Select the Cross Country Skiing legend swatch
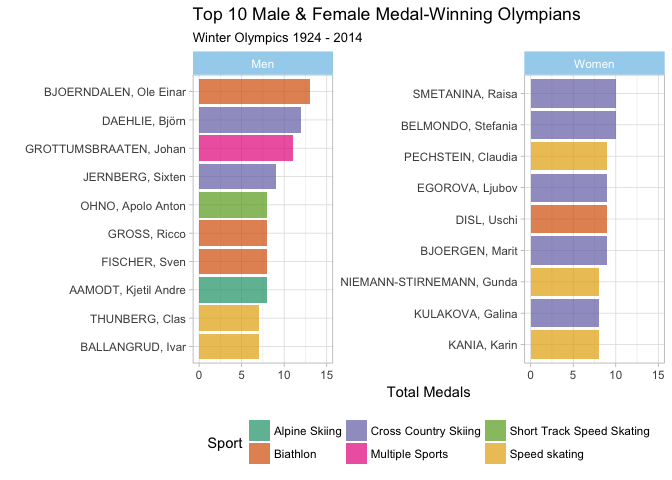Screen dimensions: 672x480 click(x=357, y=430)
